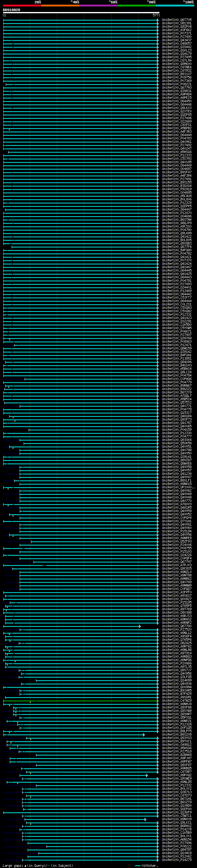This screenshot has height=868, width=197.
Task: Open hit UniRef100_Q6T705
Action: 177,20
